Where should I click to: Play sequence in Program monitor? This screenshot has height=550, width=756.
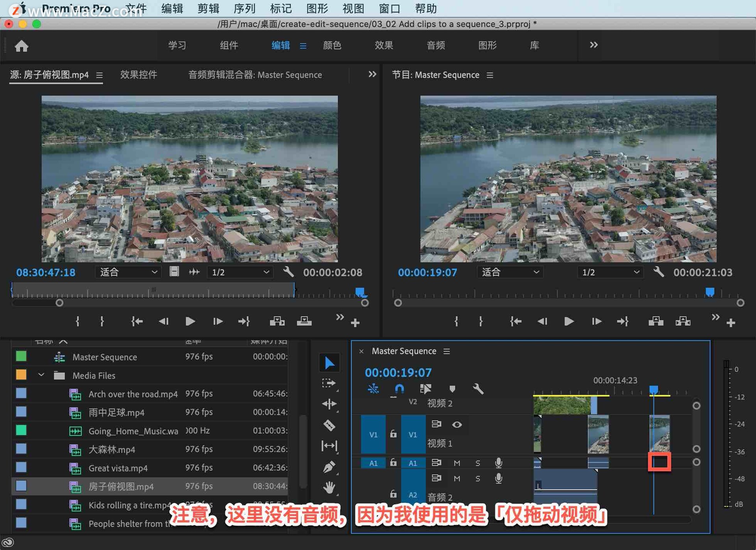[x=569, y=321]
